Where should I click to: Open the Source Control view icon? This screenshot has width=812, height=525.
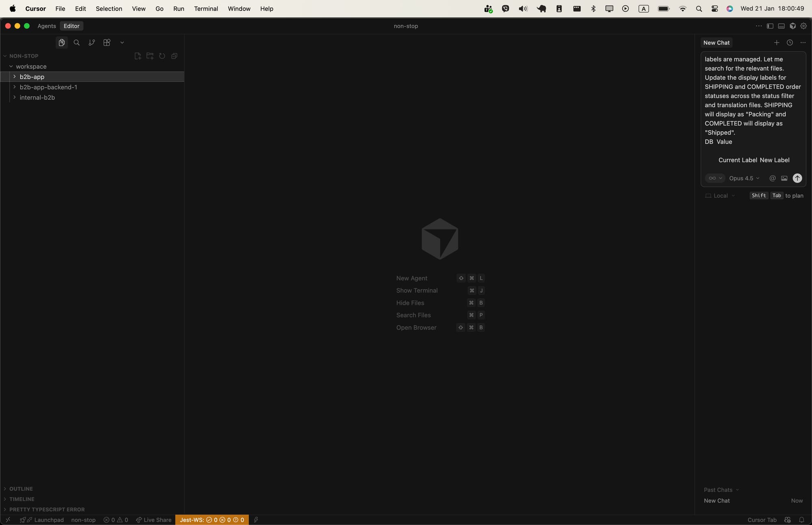click(92, 43)
